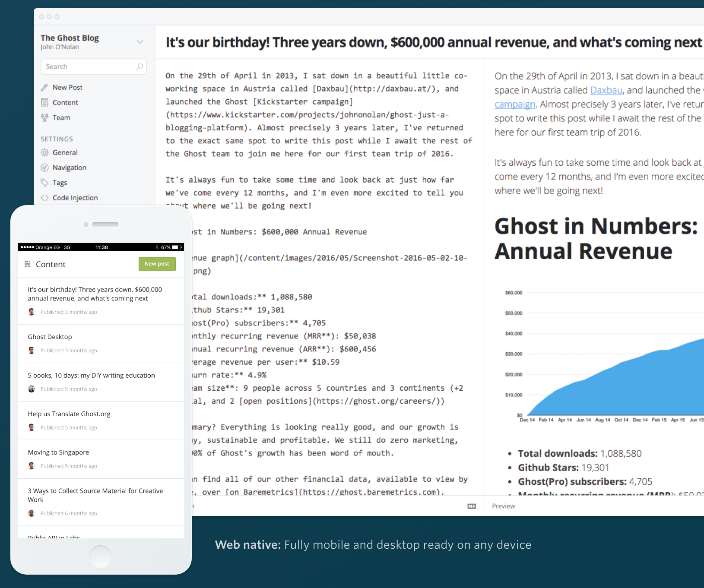The width and height of the screenshot is (704, 588).
Task: Expand The Ghost Blog dropdown chevron
Action: pyautogui.click(x=140, y=42)
